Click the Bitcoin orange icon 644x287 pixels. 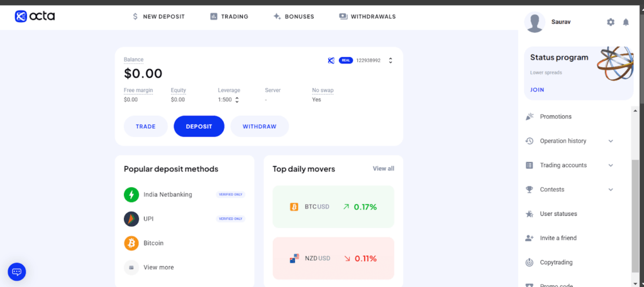(x=131, y=243)
